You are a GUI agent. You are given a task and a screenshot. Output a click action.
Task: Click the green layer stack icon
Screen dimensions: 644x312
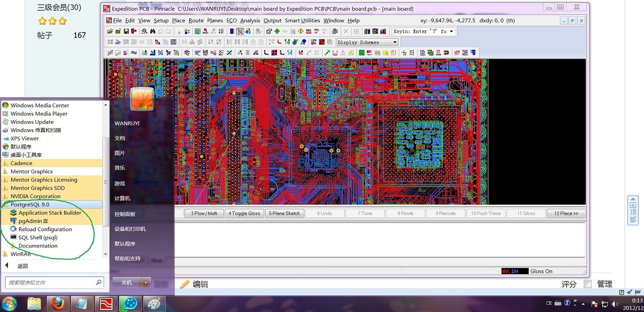click(362, 53)
